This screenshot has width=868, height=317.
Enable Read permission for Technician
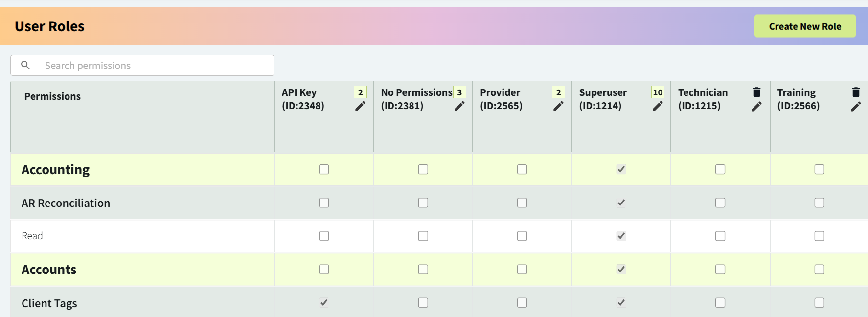(x=720, y=236)
